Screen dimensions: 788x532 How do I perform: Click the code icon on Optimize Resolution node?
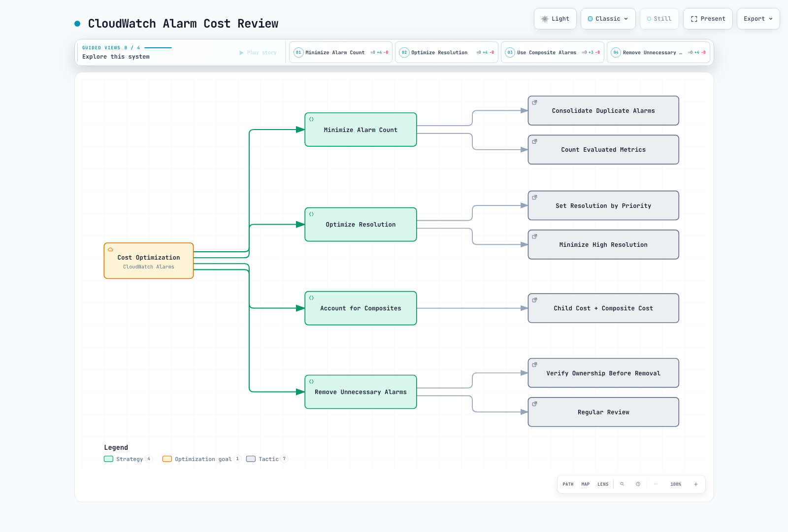click(311, 214)
